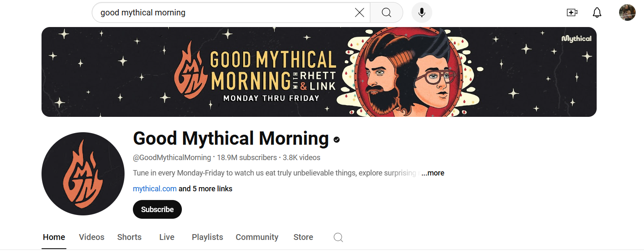Switch to the Videos tab
This screenshot has height=252, width=644.
point(91,237)
